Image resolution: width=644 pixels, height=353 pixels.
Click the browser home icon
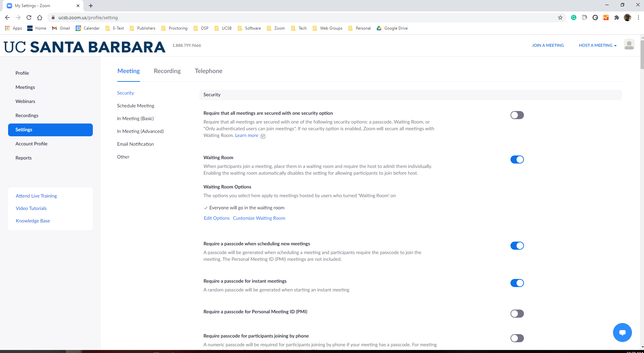pyautogui.click(x=40, y=17)
